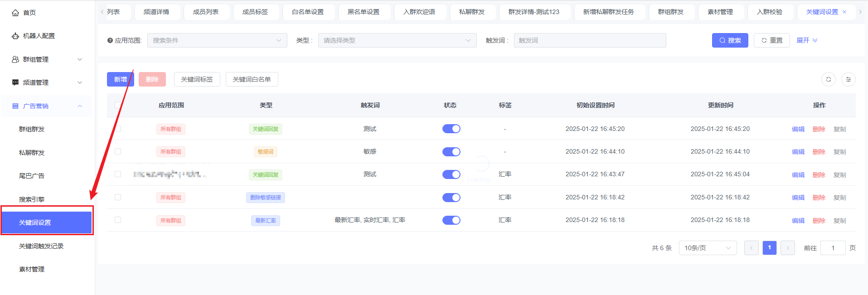Viewport: 868px width, 295px height.
Task: Click the blue 新增 button
Action: [120, 79]
